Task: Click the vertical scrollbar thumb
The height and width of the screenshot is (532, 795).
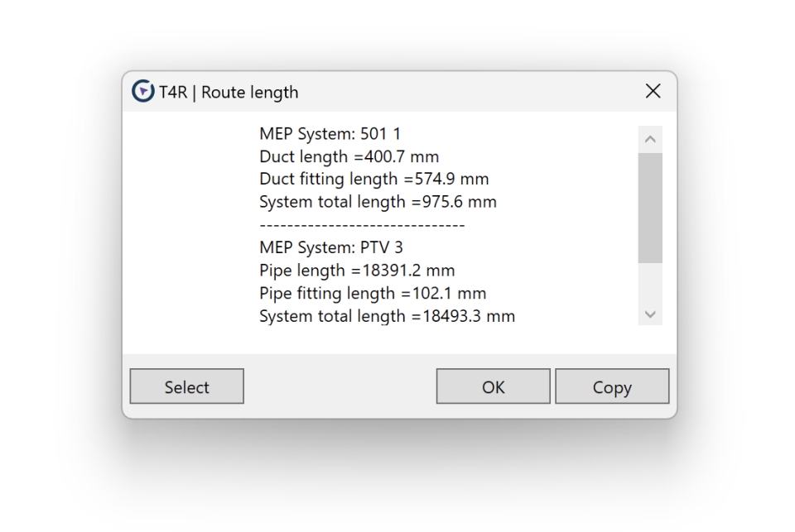Action: pyautogui.click(x=650, y=207)
